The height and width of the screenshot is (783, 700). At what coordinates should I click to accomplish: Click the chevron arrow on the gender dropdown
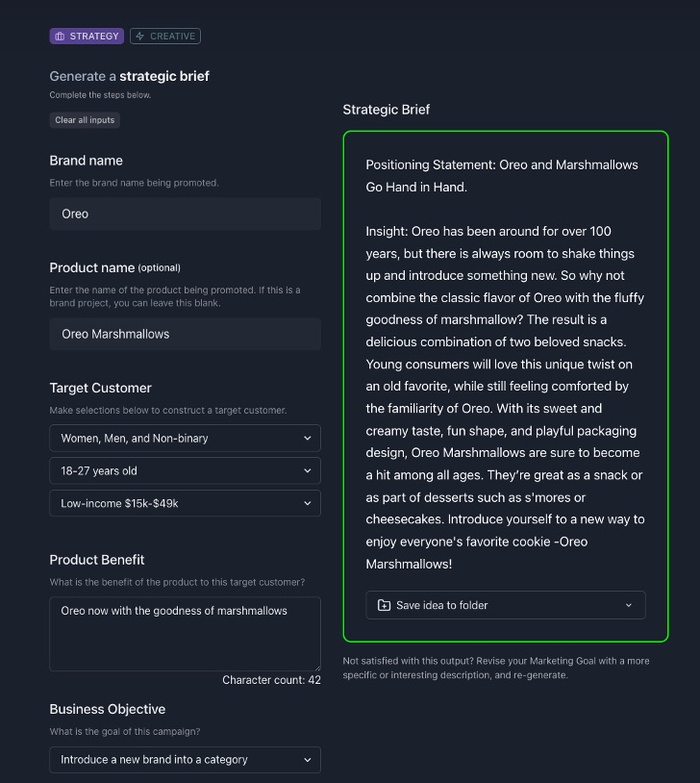(307, 438)
